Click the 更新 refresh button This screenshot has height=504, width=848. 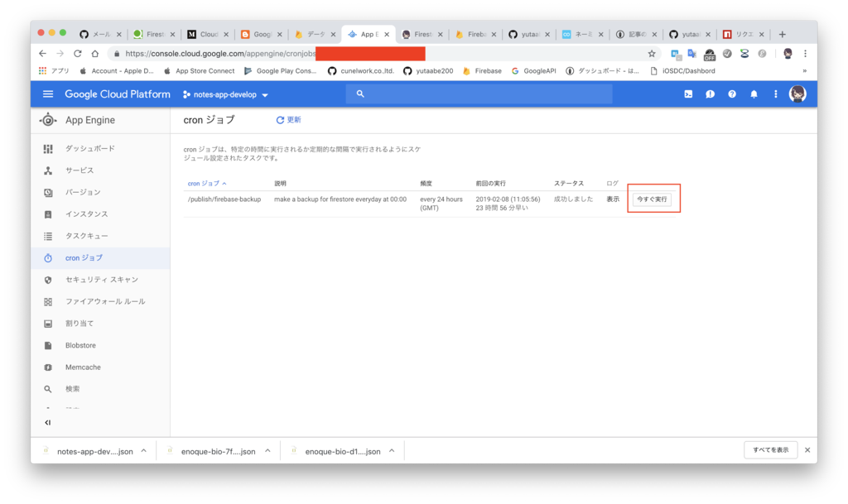(x=289, y=120)
